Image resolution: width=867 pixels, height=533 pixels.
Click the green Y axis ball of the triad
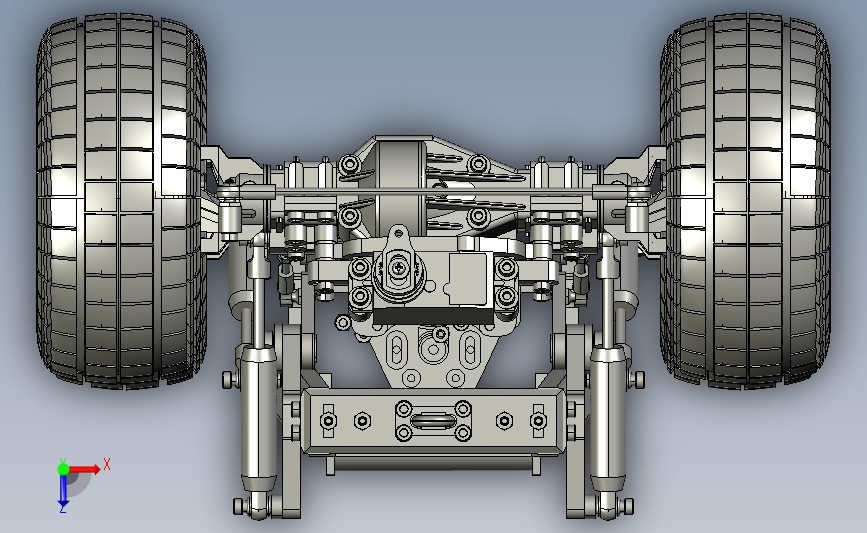tap(63, 469)
